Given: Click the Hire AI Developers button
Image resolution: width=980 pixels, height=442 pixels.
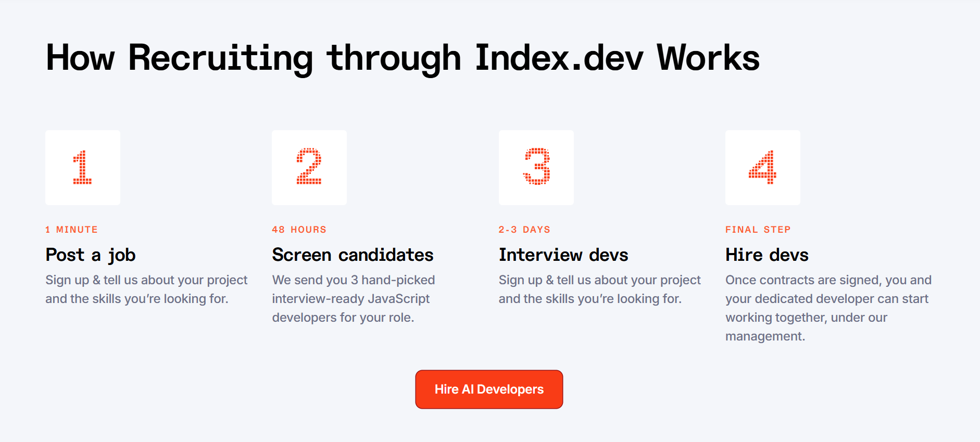Looking at the screenshot, I should coord(489,389).
